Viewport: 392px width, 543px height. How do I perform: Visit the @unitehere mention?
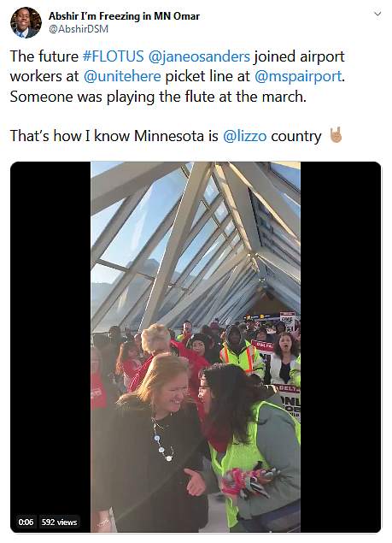122,76
